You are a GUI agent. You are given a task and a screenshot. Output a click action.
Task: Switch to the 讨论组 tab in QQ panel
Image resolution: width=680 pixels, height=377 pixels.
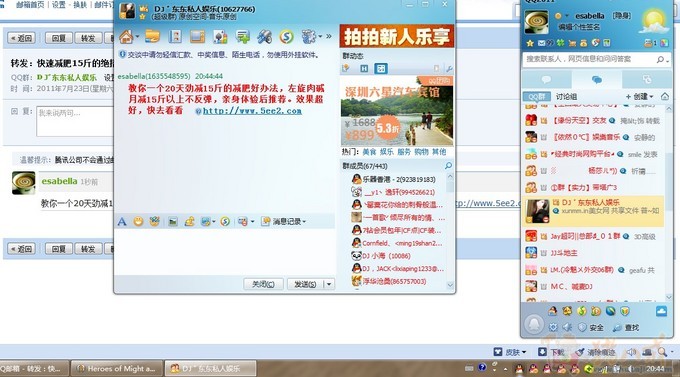tap(566, 97)
